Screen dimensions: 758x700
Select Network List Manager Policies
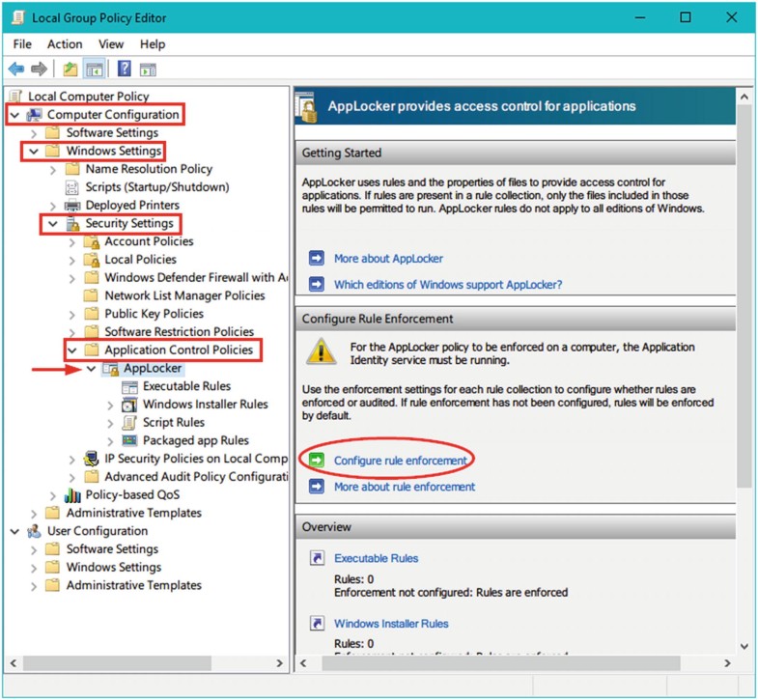[x=184, y=295]
